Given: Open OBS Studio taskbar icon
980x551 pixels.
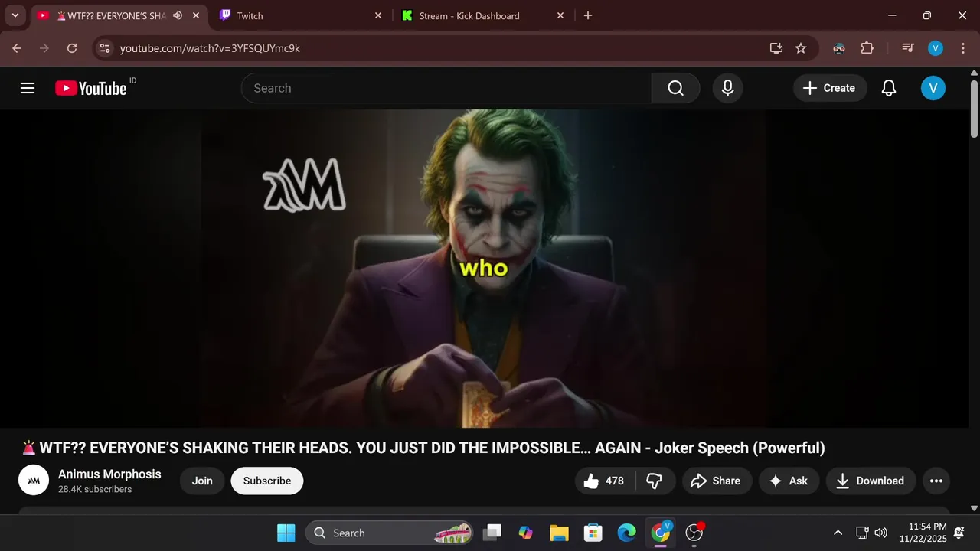Looking at the screenshot, I should (x=694, y=533).
